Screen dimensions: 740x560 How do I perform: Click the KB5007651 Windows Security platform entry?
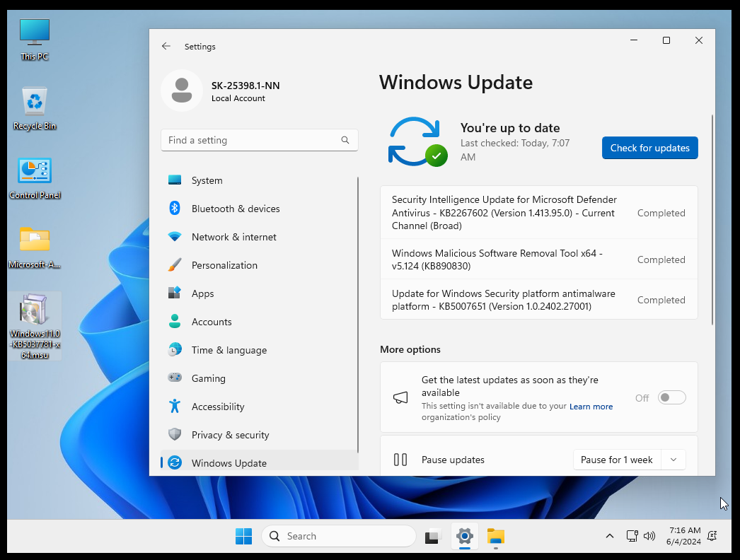pos(538,300)
